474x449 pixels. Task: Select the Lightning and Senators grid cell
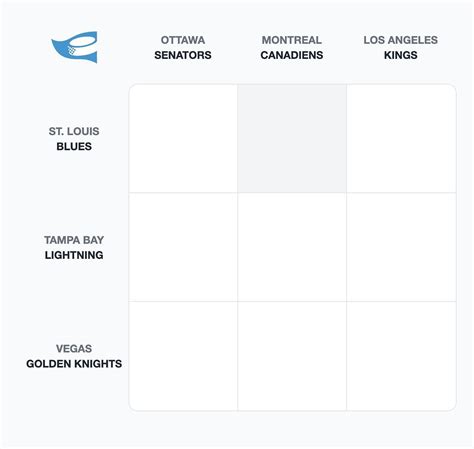point(183,247)
